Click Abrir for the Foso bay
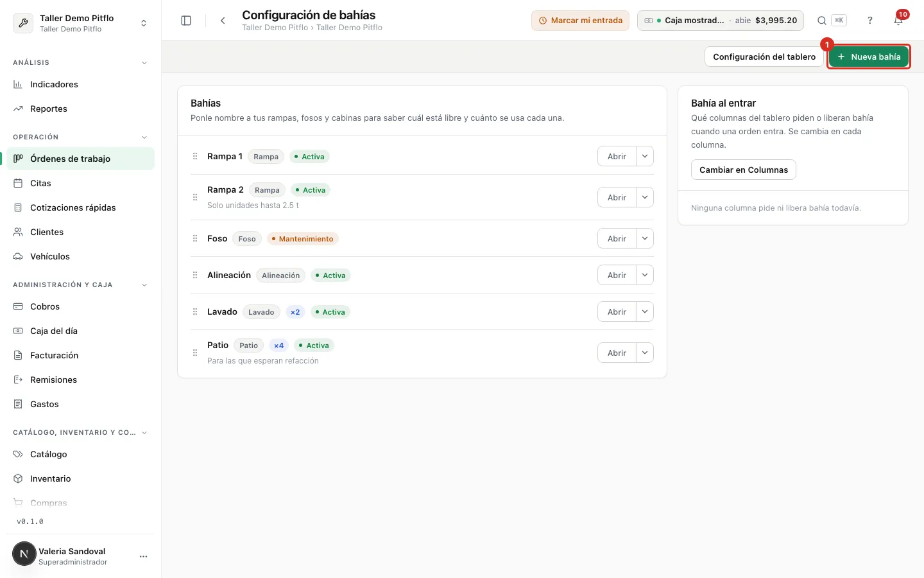 (617, 238)
